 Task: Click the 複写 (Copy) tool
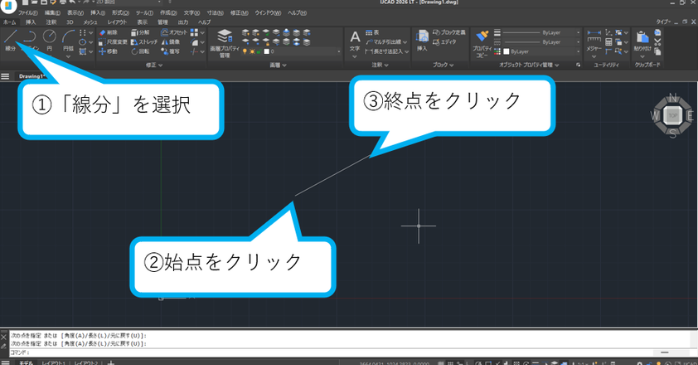[x=170, y=52]
